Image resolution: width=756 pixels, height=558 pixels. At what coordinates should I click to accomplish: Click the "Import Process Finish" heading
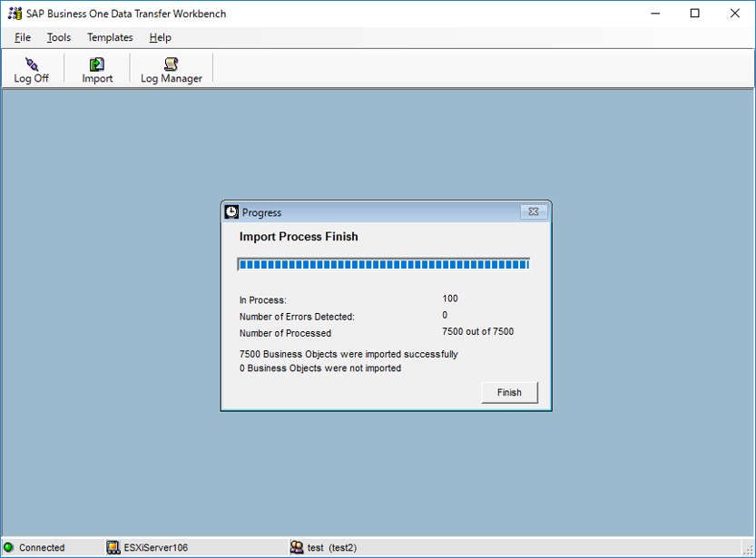(299, 237)
